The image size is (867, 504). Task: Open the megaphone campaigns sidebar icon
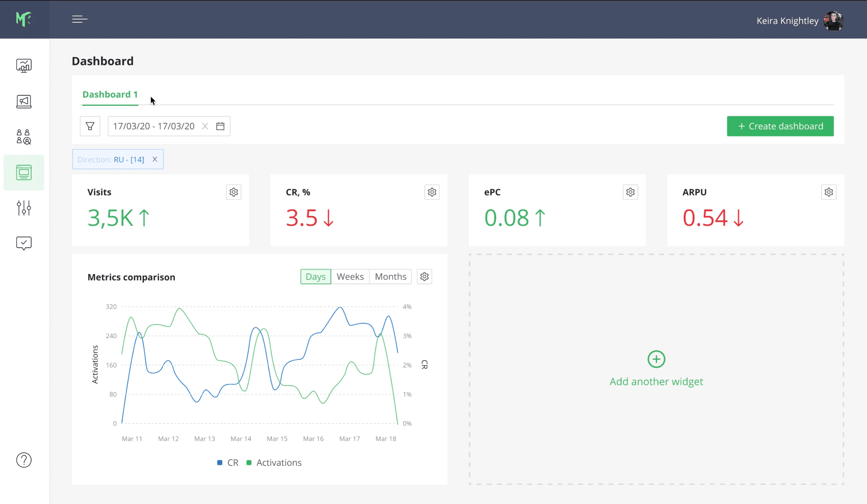(x=24, y=101)
